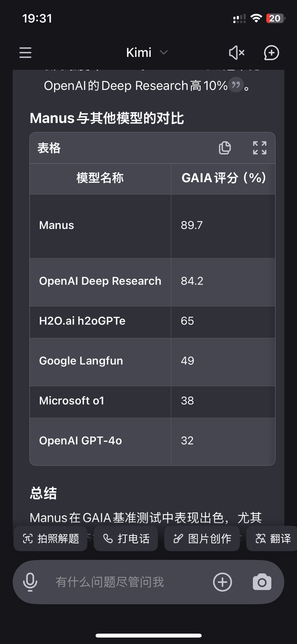The width and height of the screenshot is (297, 644).
Task: Open the camera in input bar
Action: [262, 582]
